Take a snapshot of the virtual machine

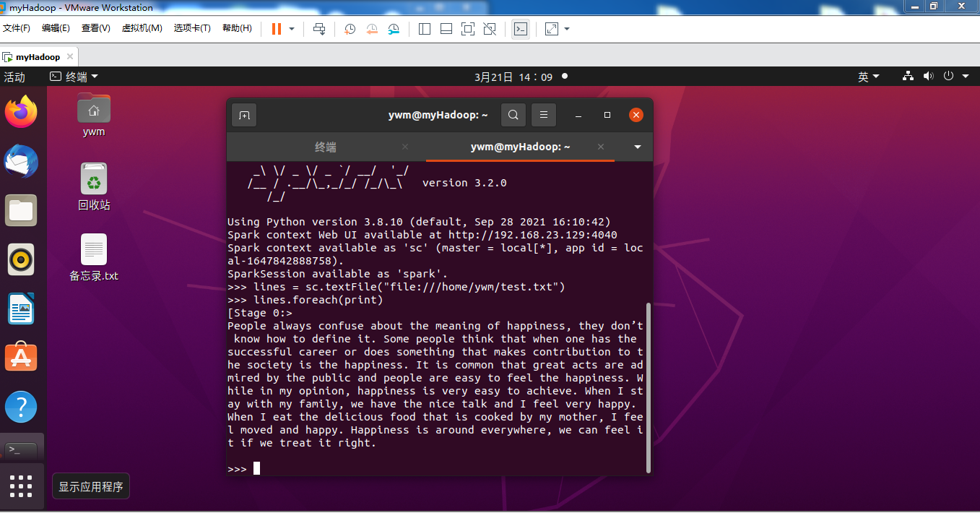350,29
